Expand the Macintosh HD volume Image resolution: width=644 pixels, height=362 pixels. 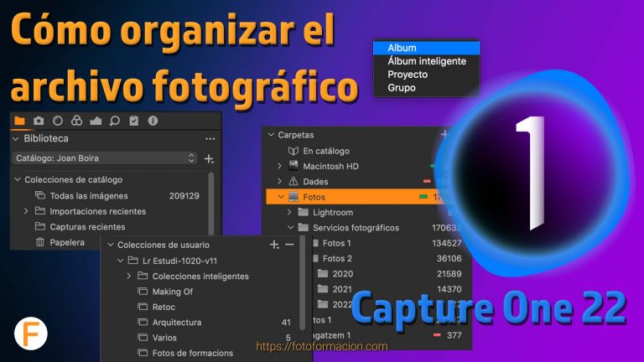tap(279, 166)
